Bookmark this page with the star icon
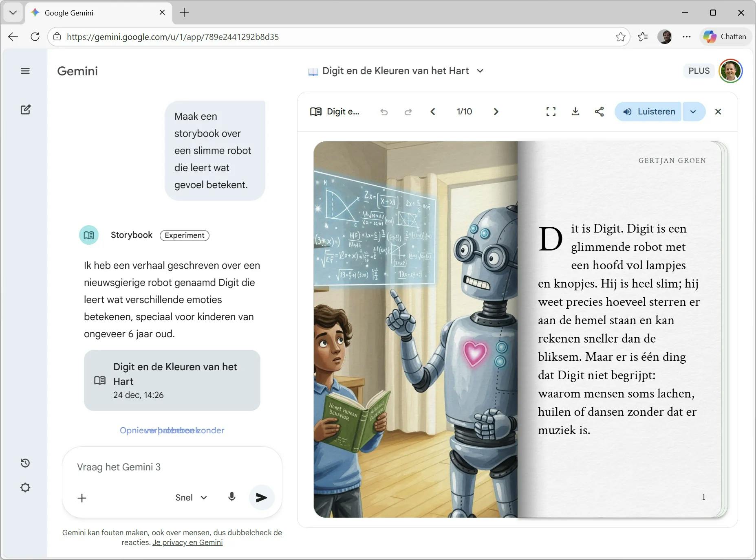Viewport: 756px width, 560px height. click(620, 37)
